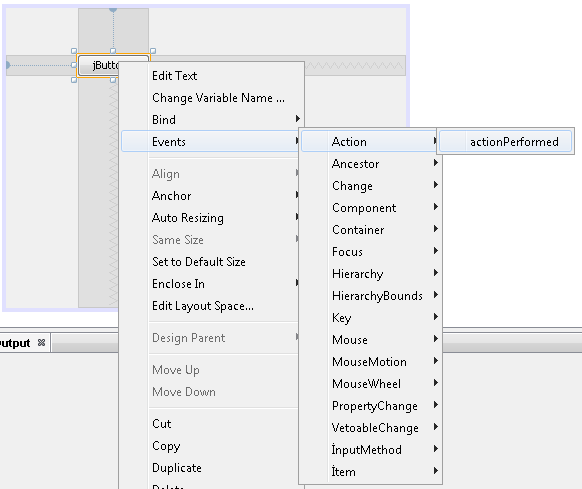Select Change Variable Name menu entry
Image resolution: width=582 pixels, height=489 pixels.
(212, 98)
